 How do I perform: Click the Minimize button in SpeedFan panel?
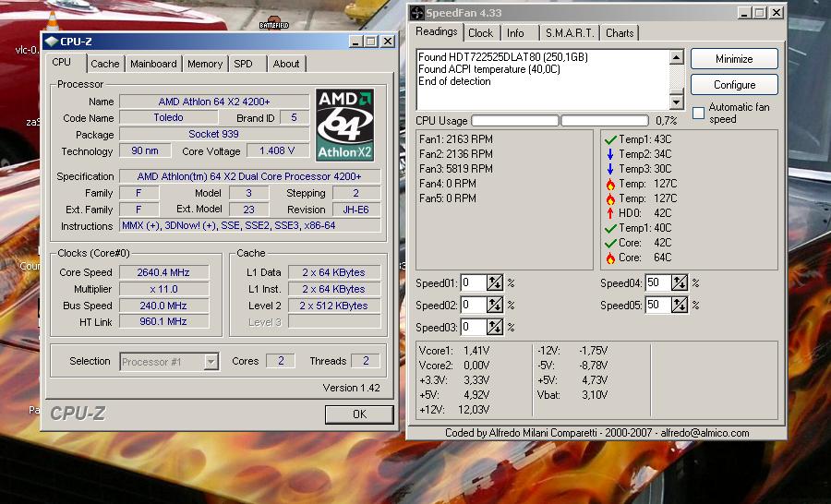735,59
